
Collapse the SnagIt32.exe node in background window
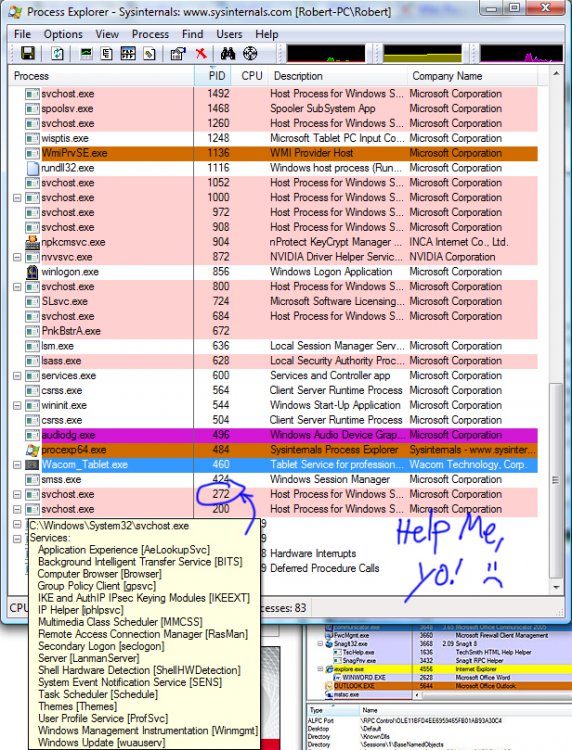click(x=320, y=643)
